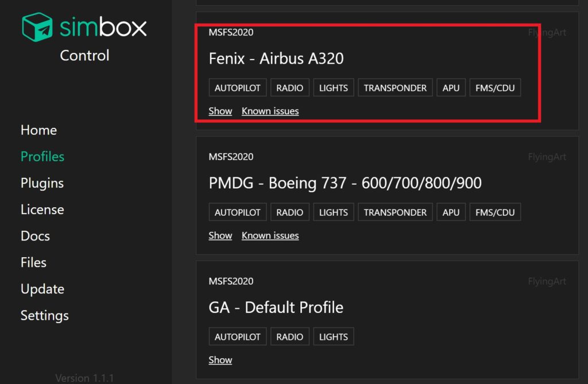Select FMS/CDU on the PMDG 737 profile
Viewport: 588px width, 384px height.
point(494,212)
